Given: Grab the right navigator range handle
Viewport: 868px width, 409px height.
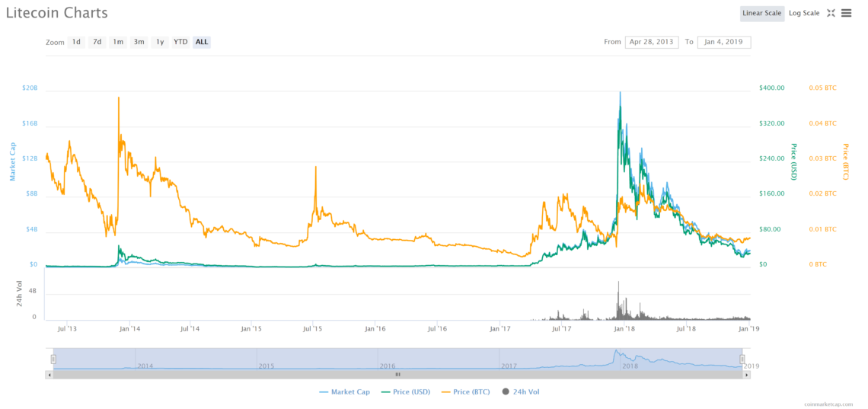Looking at the screenshot, I should pyautogui.click(x=742, y=359).
